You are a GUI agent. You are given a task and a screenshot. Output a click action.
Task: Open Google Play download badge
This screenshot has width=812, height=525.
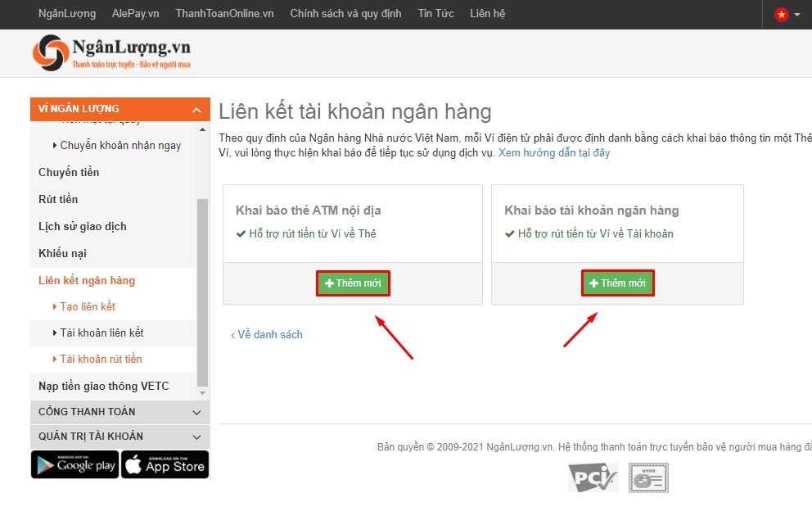pyautogui.click(x=75, y=464)
